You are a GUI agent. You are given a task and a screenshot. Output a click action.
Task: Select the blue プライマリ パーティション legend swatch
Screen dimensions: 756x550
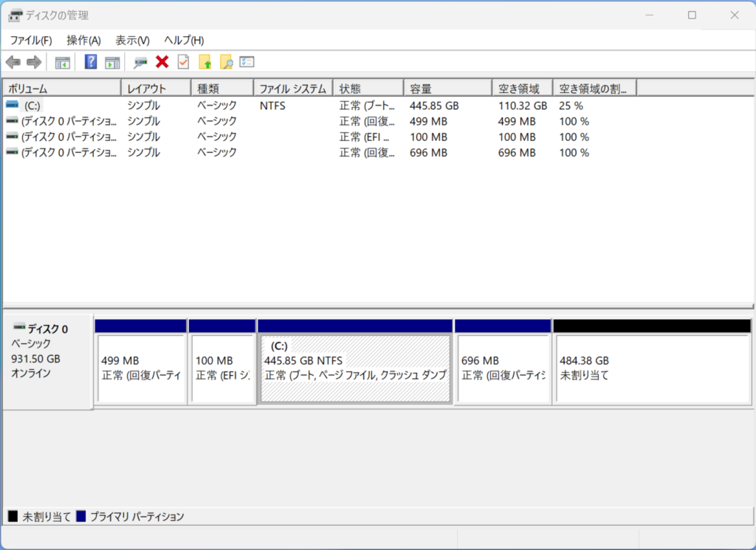coord(81,516)
